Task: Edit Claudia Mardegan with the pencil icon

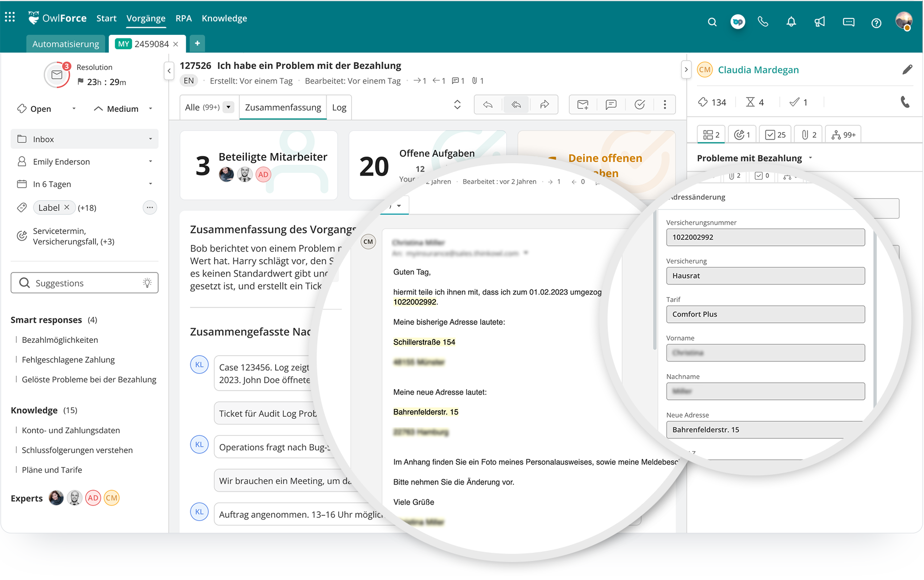Action: (x=907, y=70)
